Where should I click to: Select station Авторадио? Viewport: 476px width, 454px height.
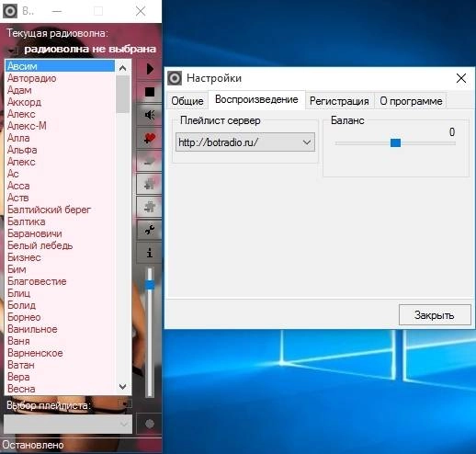(60, 78)
